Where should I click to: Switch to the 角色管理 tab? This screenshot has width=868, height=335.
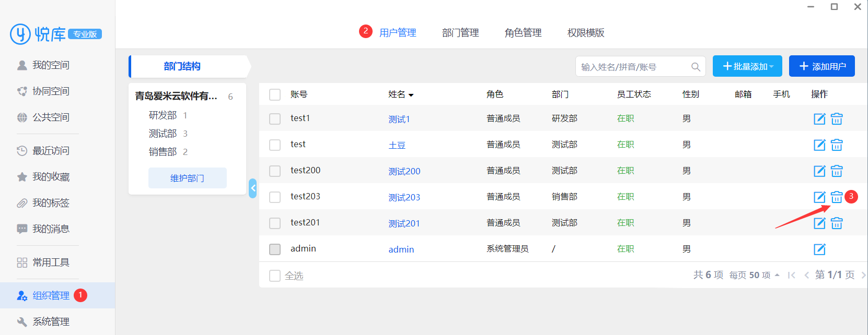tap(523, 33)
